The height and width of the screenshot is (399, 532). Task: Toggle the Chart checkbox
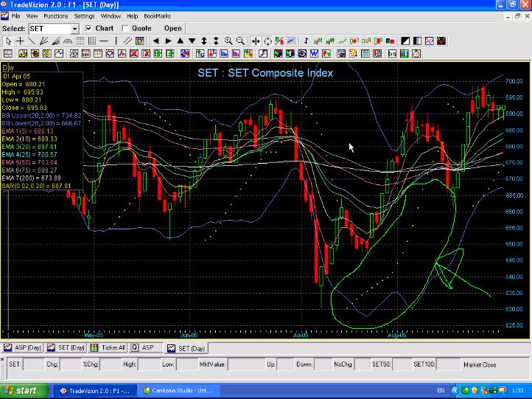coord(89,28)
